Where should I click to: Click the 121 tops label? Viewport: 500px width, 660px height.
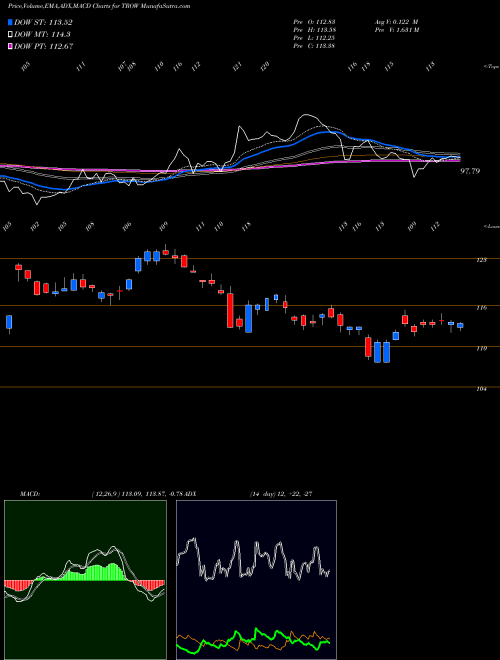pyautogui.click(x=238, y=66)
